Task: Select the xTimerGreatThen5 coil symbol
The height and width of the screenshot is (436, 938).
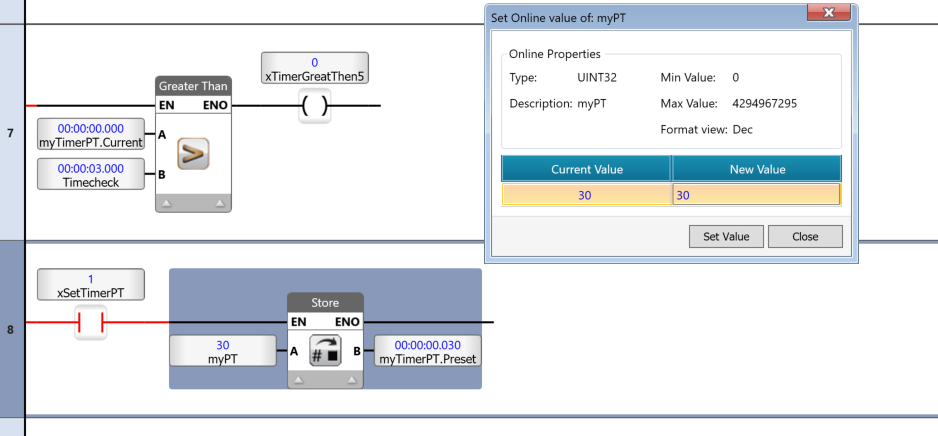Action: [314, 106]
